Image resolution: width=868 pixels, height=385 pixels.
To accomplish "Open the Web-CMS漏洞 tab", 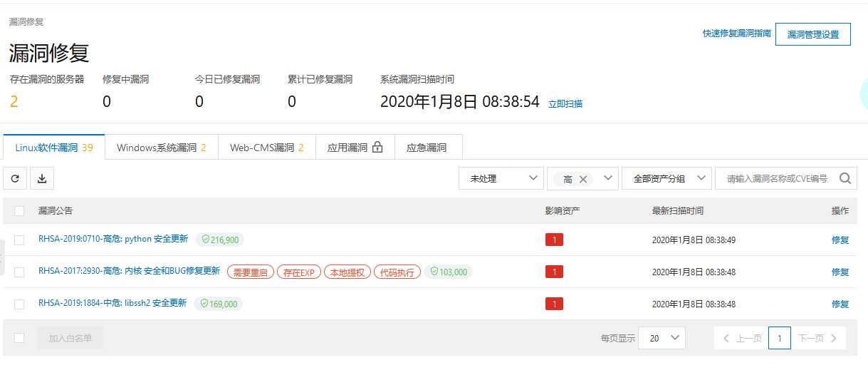I will (x=266, y=148).
